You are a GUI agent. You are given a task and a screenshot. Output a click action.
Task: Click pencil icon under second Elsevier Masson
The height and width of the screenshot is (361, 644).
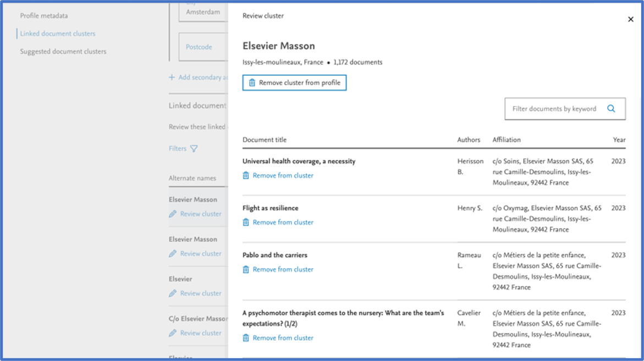click(x=173, y=254)
